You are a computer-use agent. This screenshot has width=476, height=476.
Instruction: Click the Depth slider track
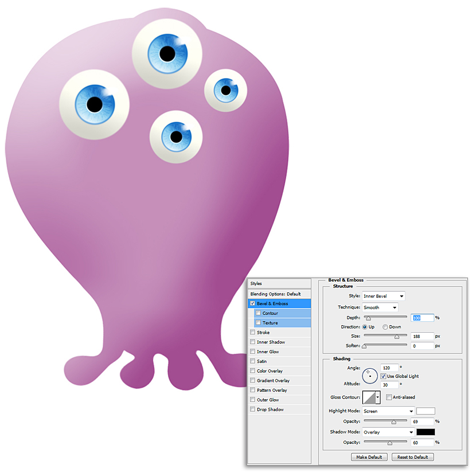385,317
